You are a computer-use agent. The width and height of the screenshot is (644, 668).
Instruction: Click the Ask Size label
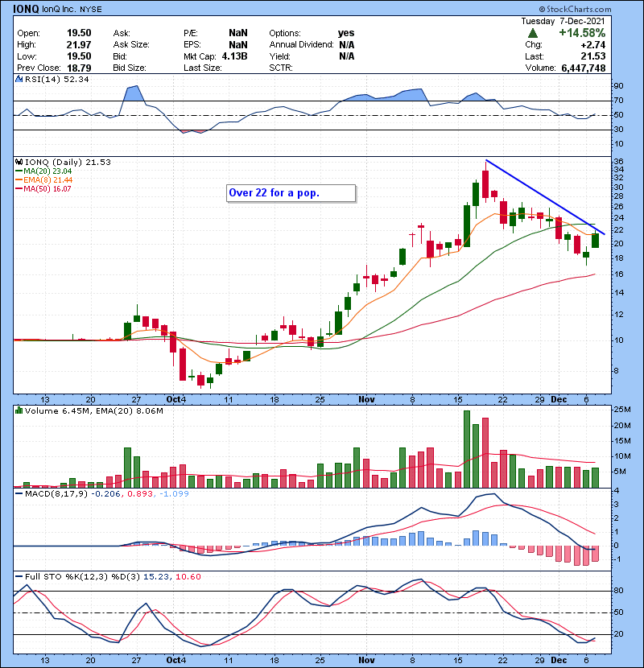coord(131,45)
